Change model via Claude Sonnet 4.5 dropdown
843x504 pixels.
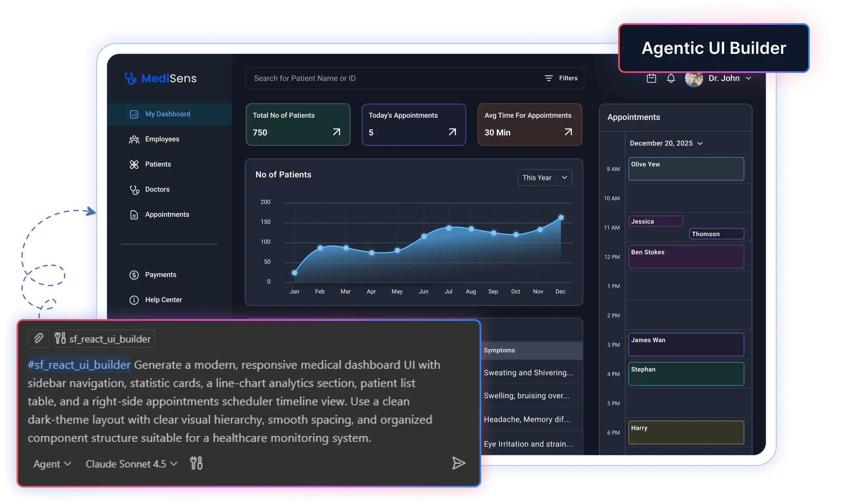point(131,464)
